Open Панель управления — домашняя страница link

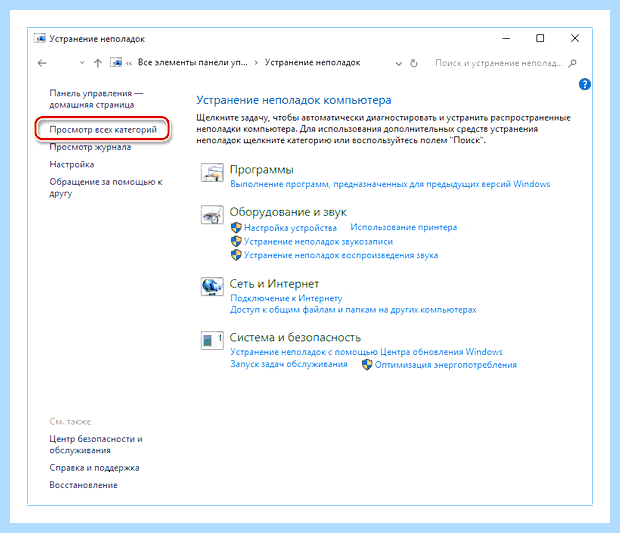(96, 99)
